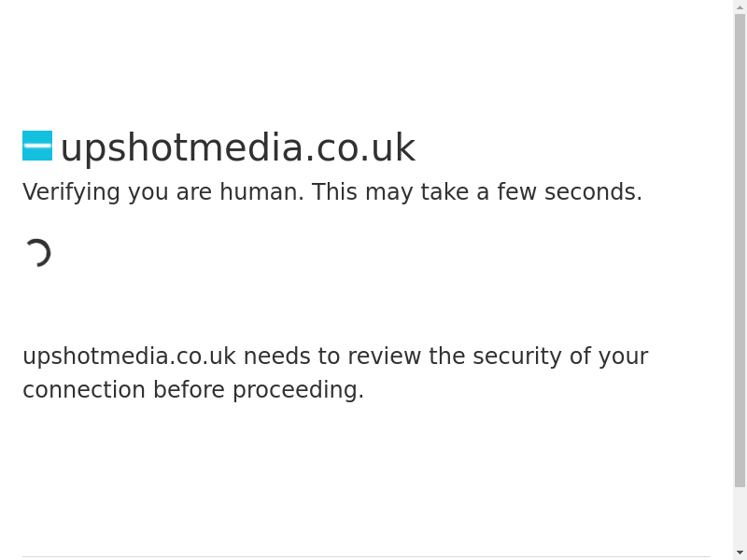Screen dimensions: 747x560
Task: Click the scrollbar down arrow
Action: (x=740, y=553)
